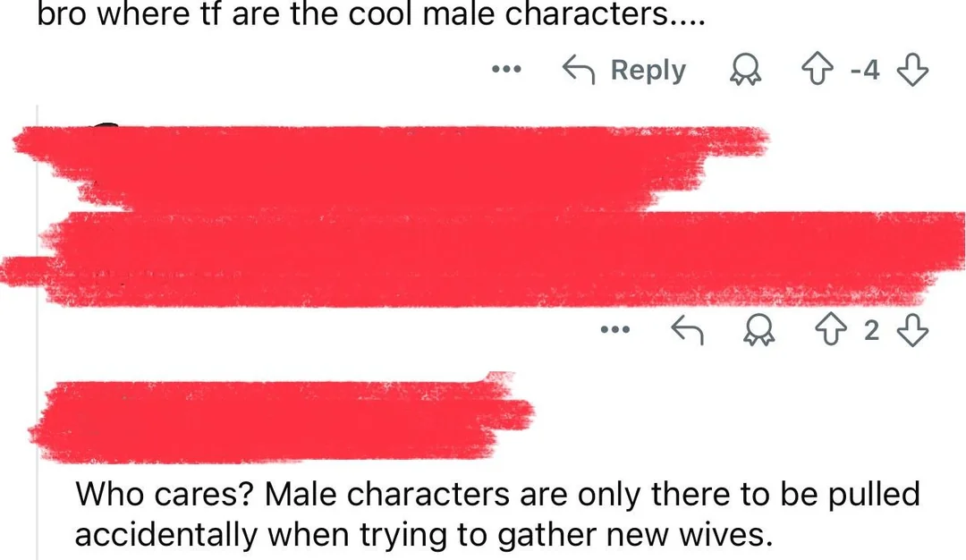Downvote the comment scored -4
966x560 pixels.
click(912, 70)
